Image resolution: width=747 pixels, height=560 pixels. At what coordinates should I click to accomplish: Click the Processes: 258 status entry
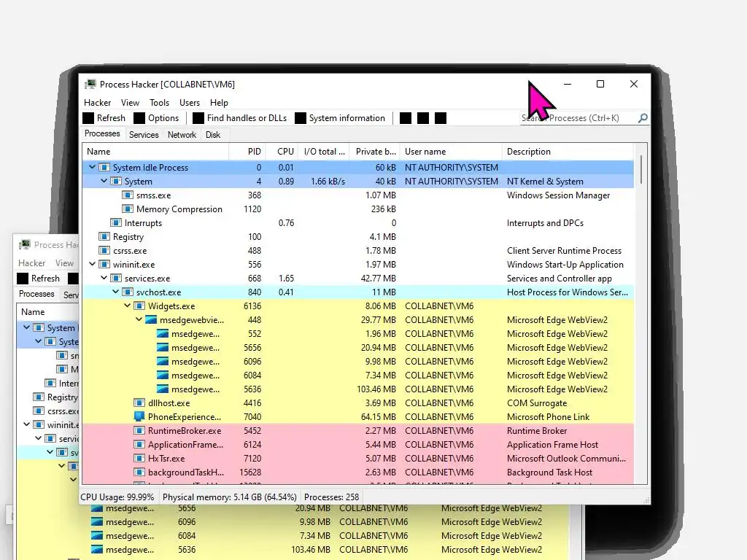pyautogui.click(x=332, y=497)
